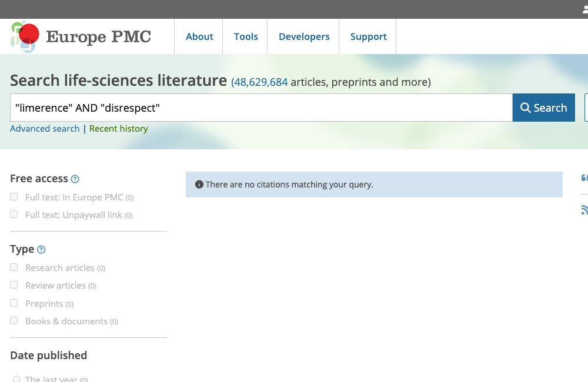The width and height of the screenshot is (588, 382).
Task: Open the Tools menu
Action: (246, 37)
